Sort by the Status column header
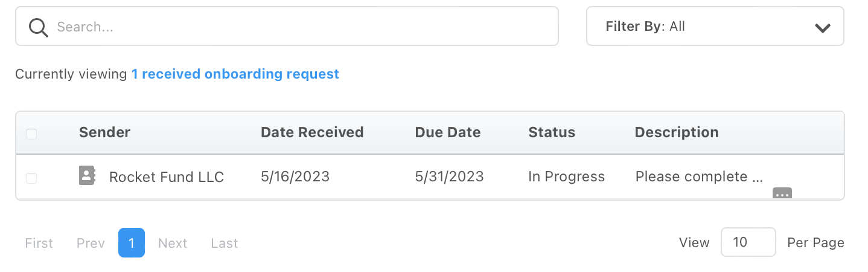The image size is (868, 272). tap(552, 132)
